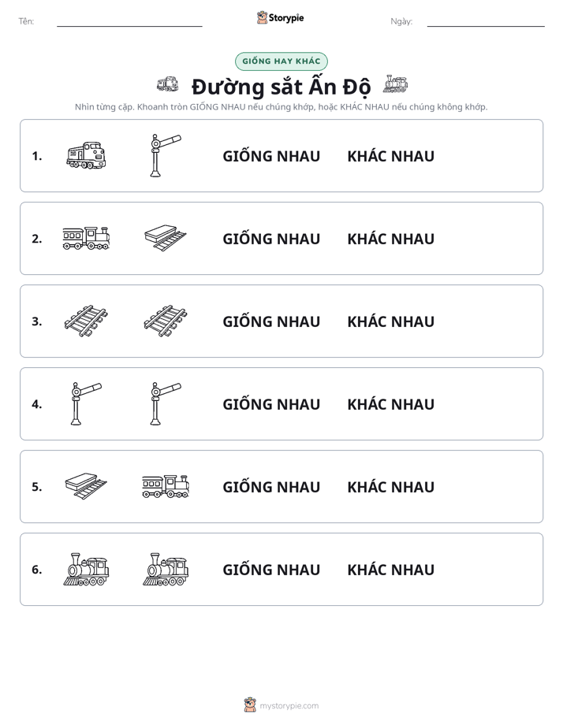This screenshot has width=563, height=728.
Task: Click the right semaphore signal in row 4
Action: tap(166, 403)
